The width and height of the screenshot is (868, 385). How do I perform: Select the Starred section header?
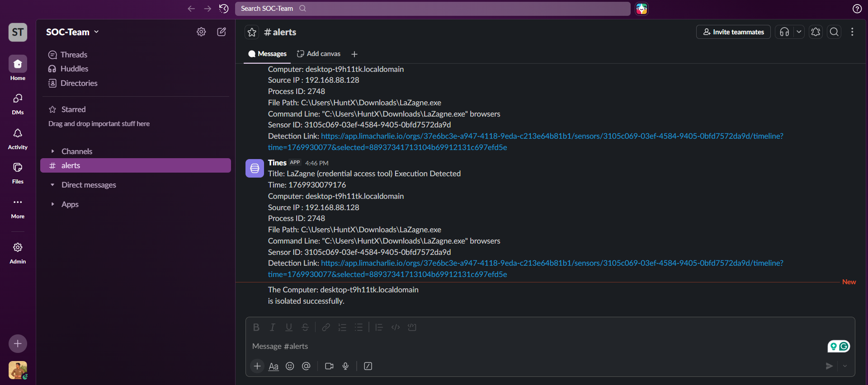73,109
